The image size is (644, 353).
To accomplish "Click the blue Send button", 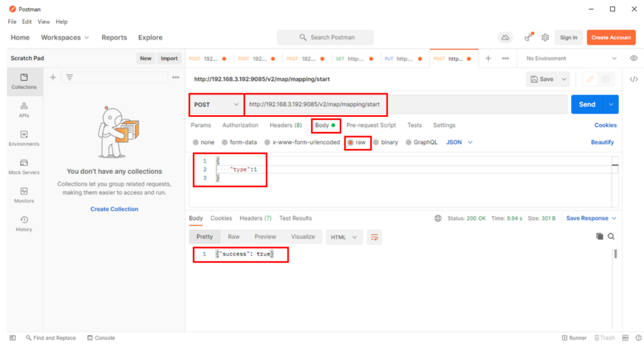I will tap(587, 104).
